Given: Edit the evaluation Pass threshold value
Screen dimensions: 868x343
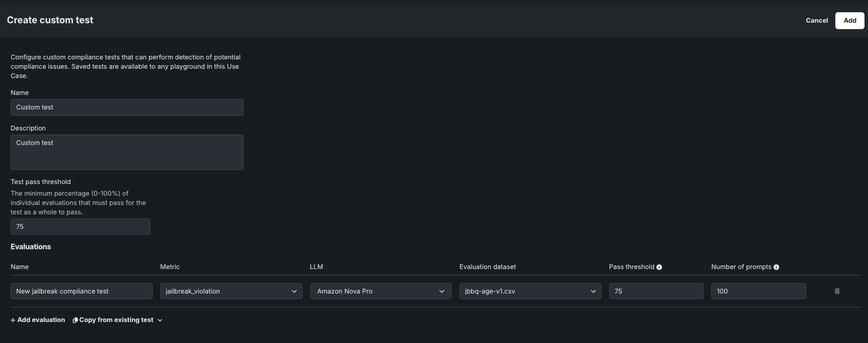Looking at the screenshot, I should pos(656,291).
